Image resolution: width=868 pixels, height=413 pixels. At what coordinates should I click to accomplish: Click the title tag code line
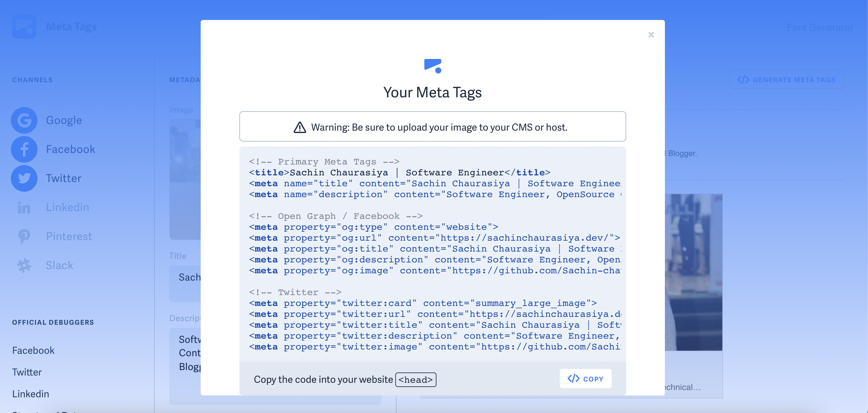tap(399, 173)
